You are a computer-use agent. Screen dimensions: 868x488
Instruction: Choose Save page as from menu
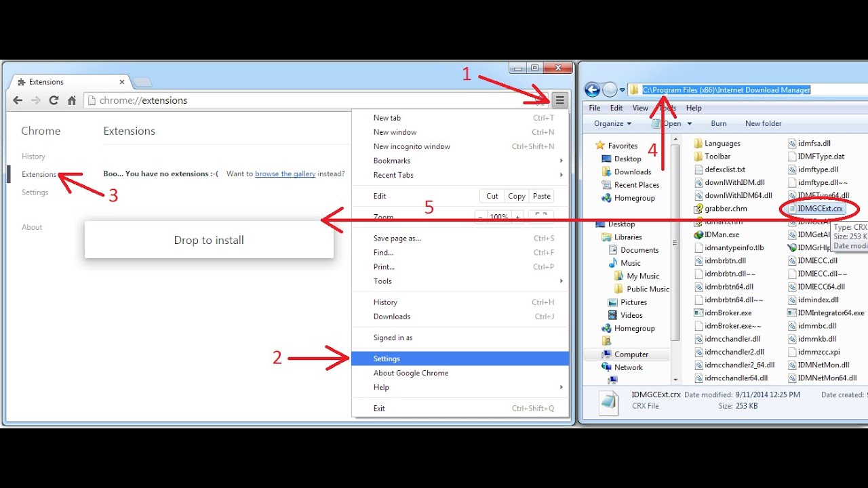click(460, 239)
